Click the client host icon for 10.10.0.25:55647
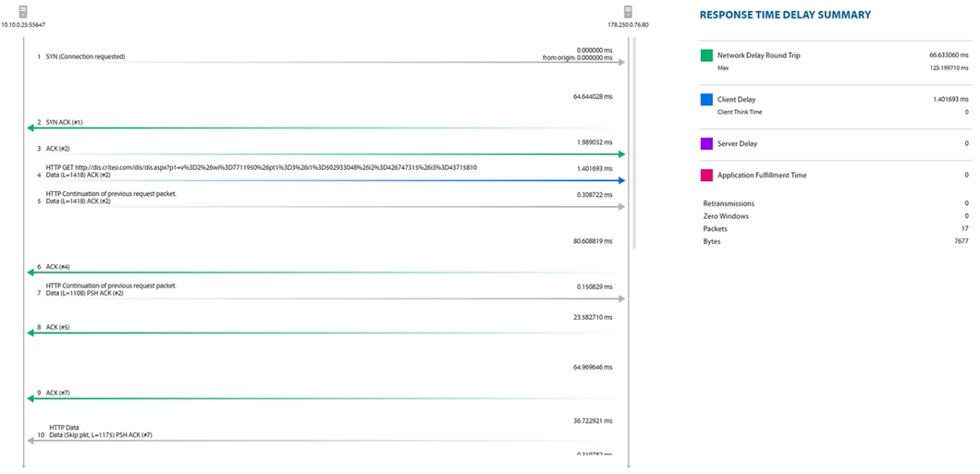980x474 pixels. click(23, 11)
